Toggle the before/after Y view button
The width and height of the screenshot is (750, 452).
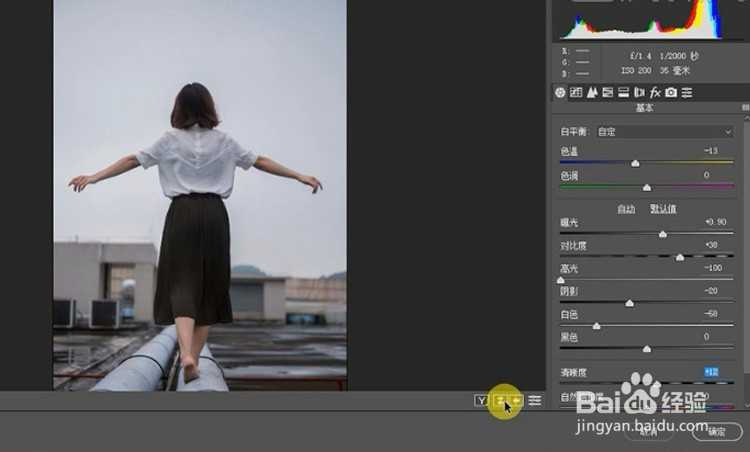click(x=481, y=401)
